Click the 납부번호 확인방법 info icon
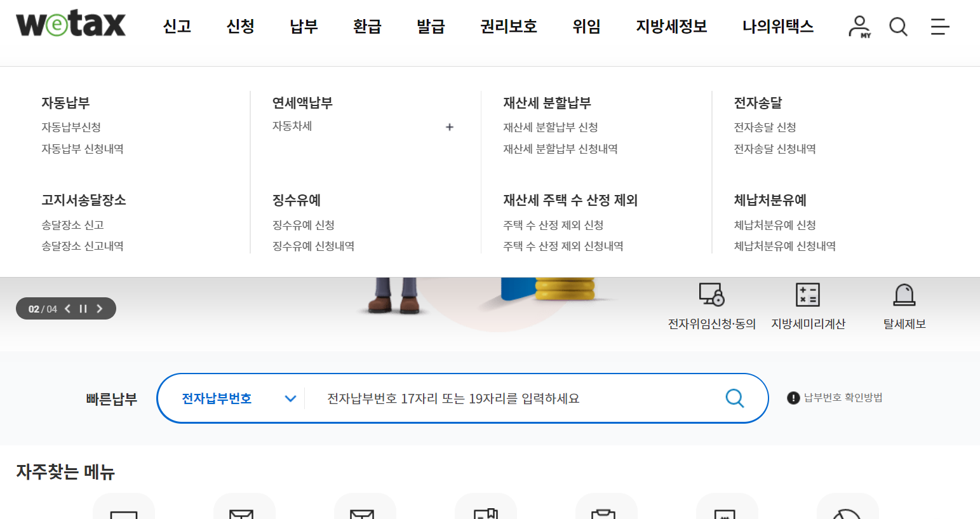The height and width of the screenshot is (519, 980). tap(793, 398)
